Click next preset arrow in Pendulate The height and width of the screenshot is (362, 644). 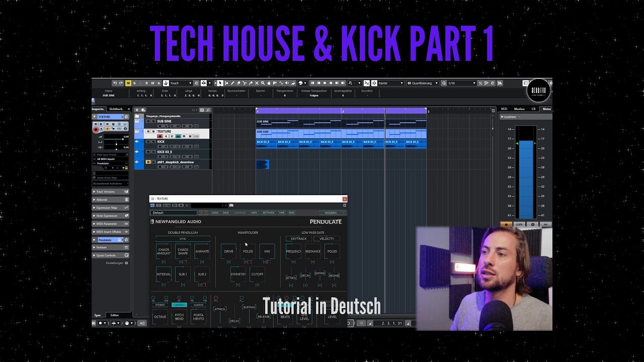[206, 213]
